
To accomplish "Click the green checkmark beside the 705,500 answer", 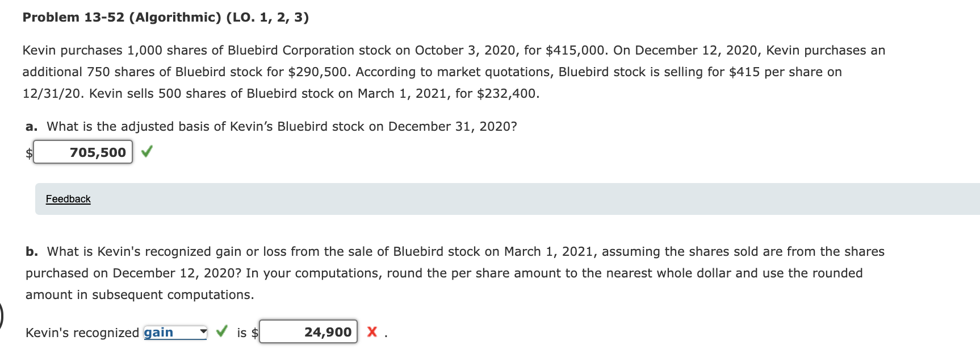I will coord(146,151).
